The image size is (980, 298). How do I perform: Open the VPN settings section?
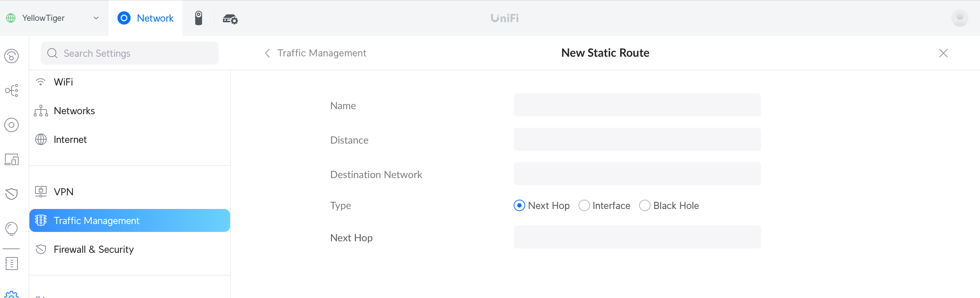(x=130, y=192)
